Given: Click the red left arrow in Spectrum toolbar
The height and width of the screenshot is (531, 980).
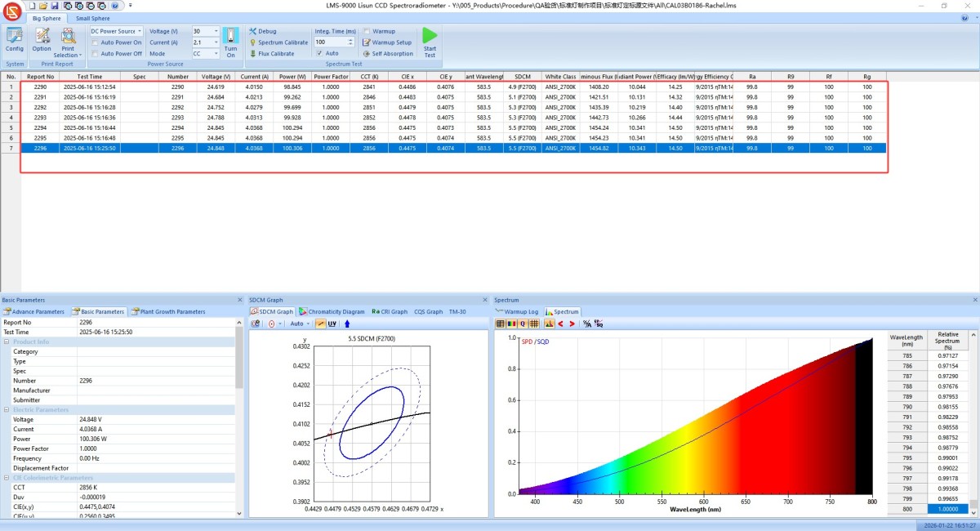Looking at the screenshot, I should [x=560, y=324].
